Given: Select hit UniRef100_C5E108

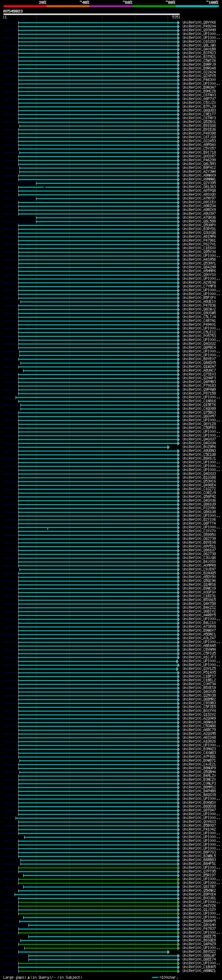Looking at the screenshot, I should pos(199,455).
